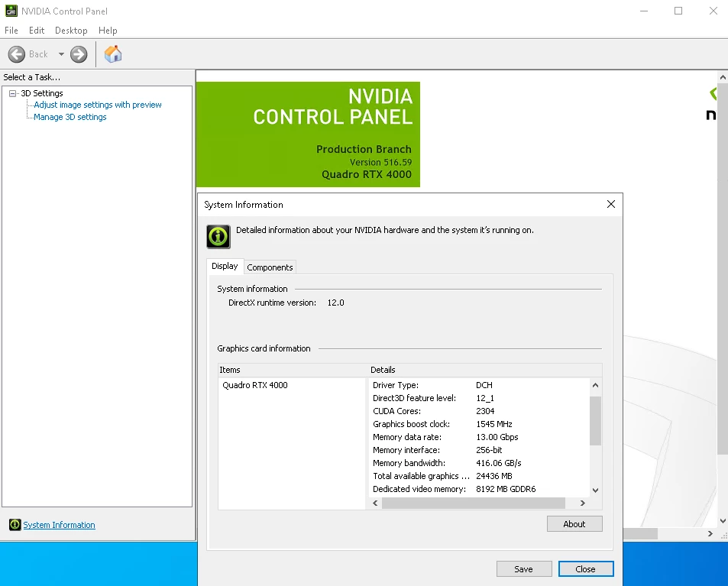Image resolution: width=728 pixels, height=586 pixels.
Task: Click details horizontal scroll left arrow
Action: pos(375,503)
